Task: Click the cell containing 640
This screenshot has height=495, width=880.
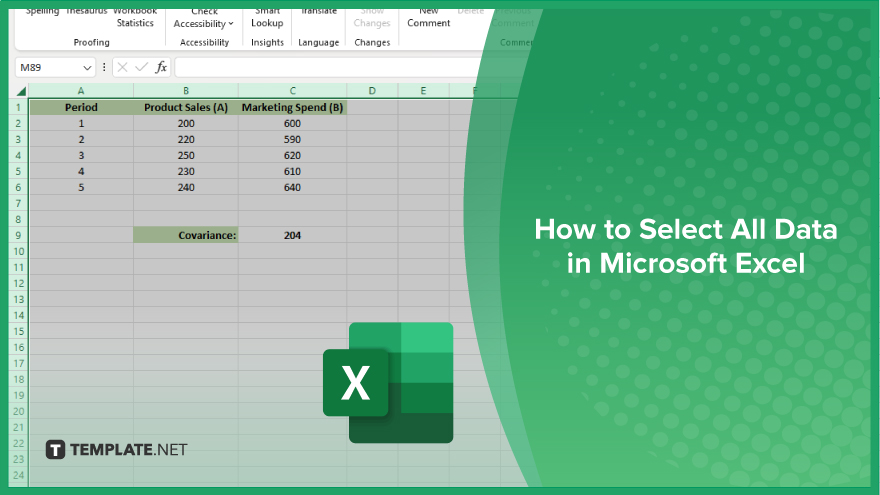Action: 292,187
